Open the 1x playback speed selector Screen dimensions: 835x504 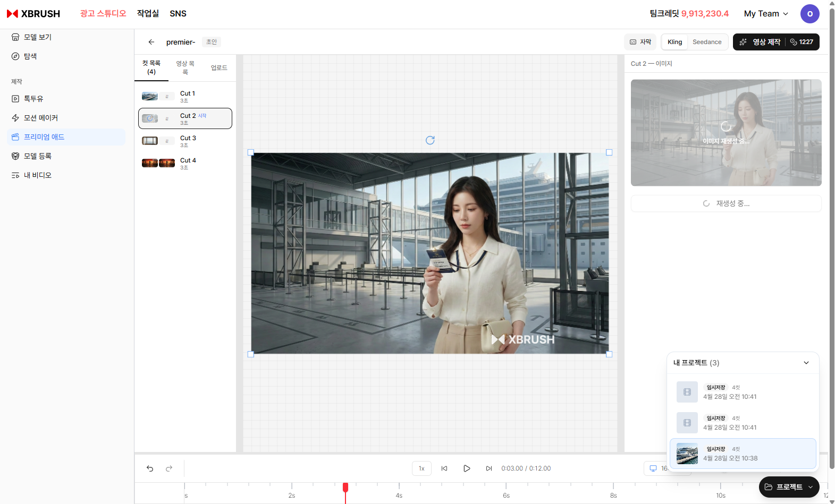click(421, 468)
